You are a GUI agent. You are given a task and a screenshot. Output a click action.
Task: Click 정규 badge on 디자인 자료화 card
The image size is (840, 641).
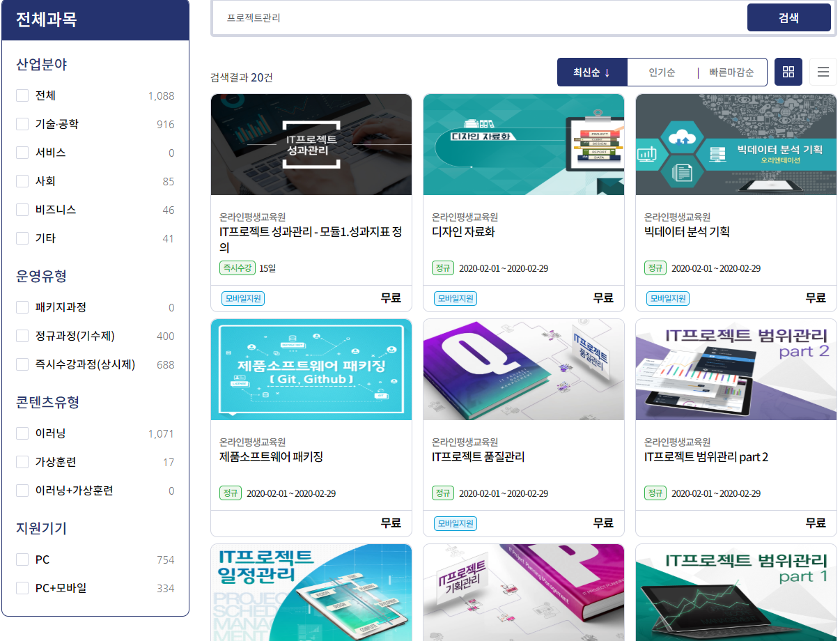click(443, 268)
